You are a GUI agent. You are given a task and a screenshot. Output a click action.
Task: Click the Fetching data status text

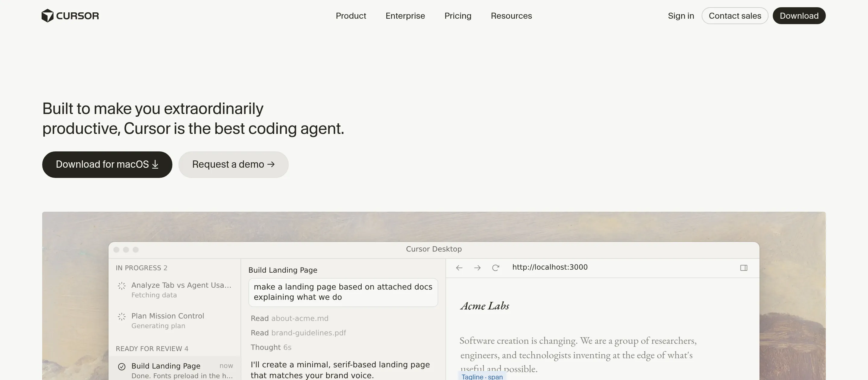(154, 295)
